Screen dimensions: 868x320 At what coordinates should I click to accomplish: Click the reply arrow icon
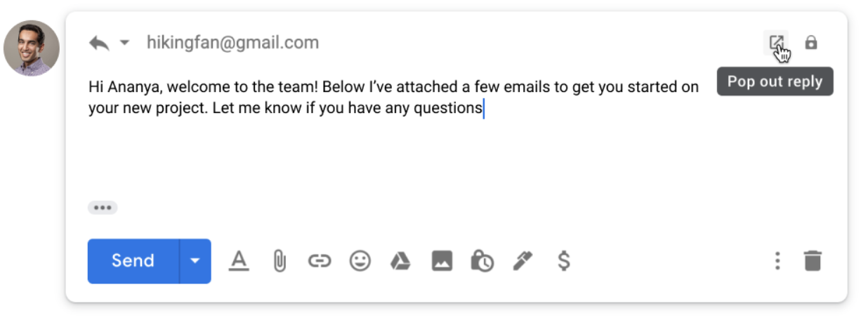coord(99,43)
